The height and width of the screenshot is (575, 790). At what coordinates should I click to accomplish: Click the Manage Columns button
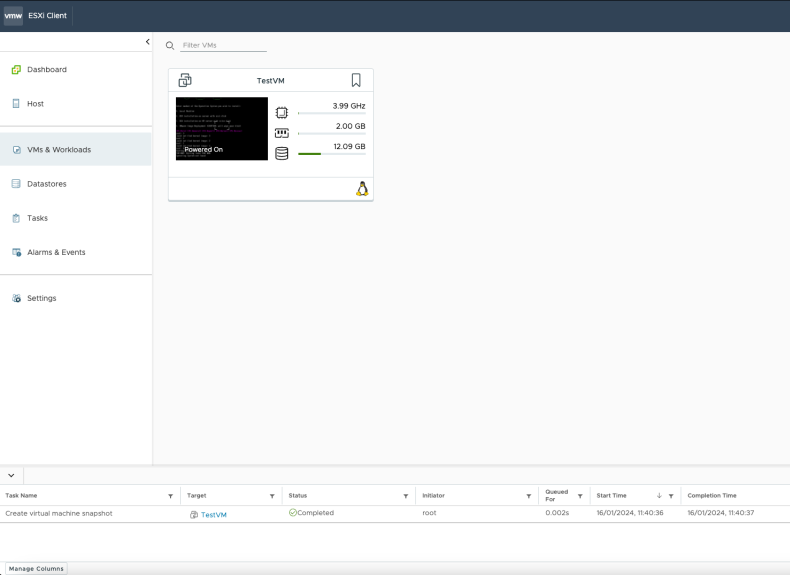coord(36,568)
